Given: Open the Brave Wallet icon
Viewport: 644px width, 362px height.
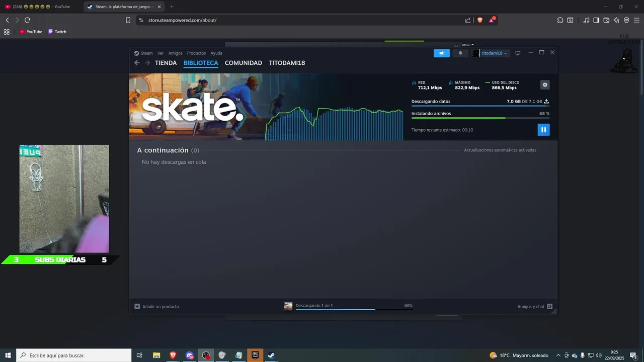Looking at the screenshot, I should tap(606, 20).
